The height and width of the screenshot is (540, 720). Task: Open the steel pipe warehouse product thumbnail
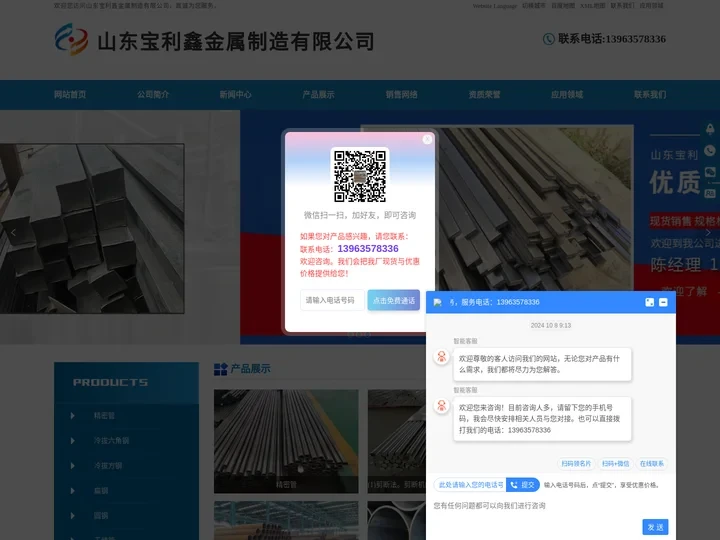tap(286, 520)
